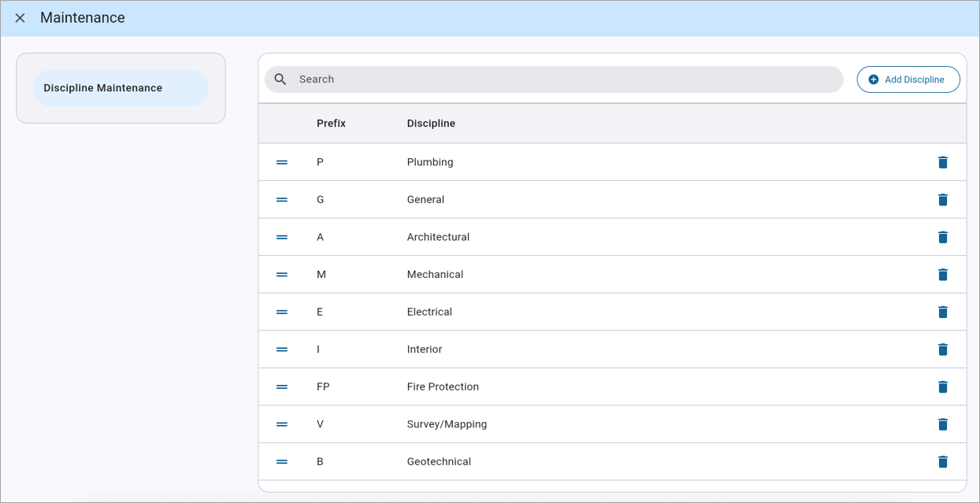Click the Add Discipline button
The image size is (980, 503).
908,80
